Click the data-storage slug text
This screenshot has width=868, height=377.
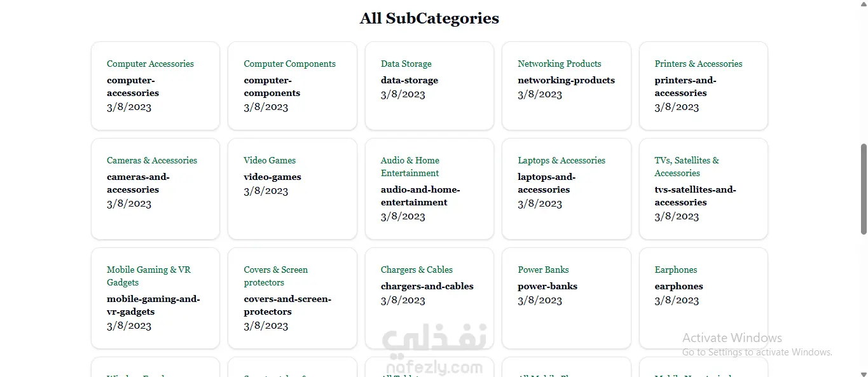point(410,80)
